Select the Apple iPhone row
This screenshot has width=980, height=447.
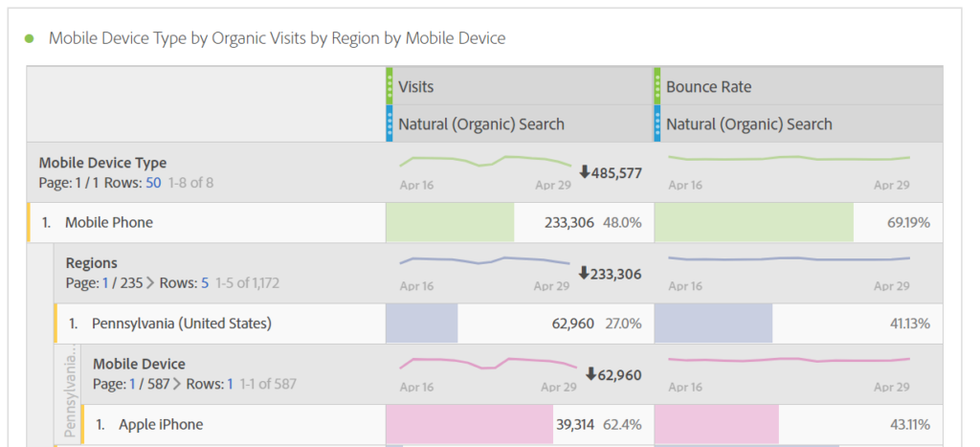[160, 424]
